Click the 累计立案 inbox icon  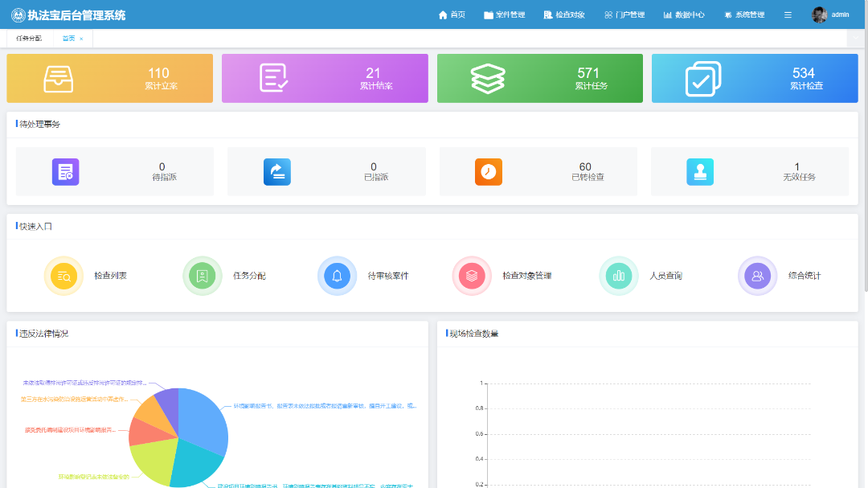(x=58, y=79)
